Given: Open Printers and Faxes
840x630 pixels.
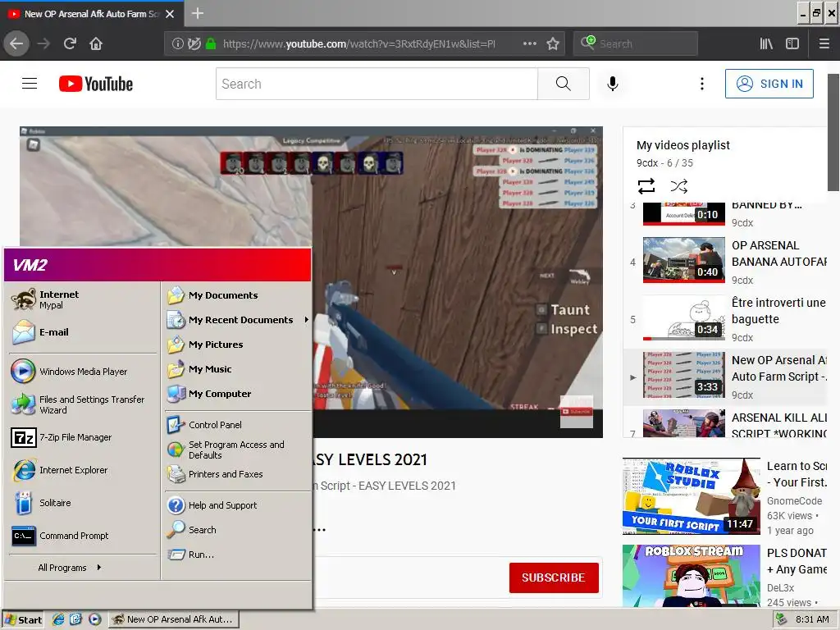Looking at the screenshot, I should pyautogui.click(x=237, y=474).
